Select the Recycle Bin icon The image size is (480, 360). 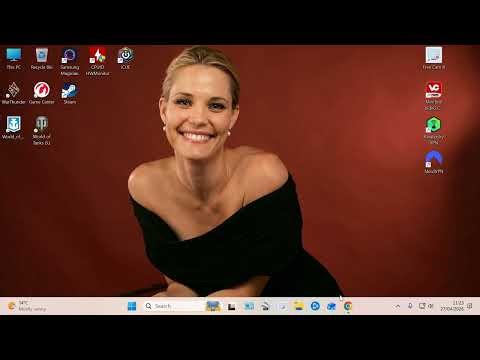pyautogui.click(x=42, y=58)
